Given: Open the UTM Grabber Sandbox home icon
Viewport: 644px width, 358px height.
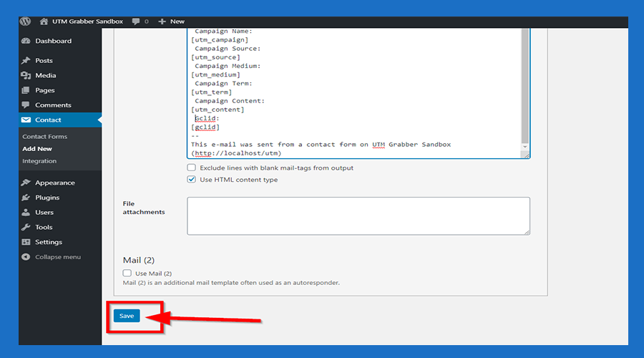Looking at the screenshot, I should pyautogui.click(x=44, y=21).
